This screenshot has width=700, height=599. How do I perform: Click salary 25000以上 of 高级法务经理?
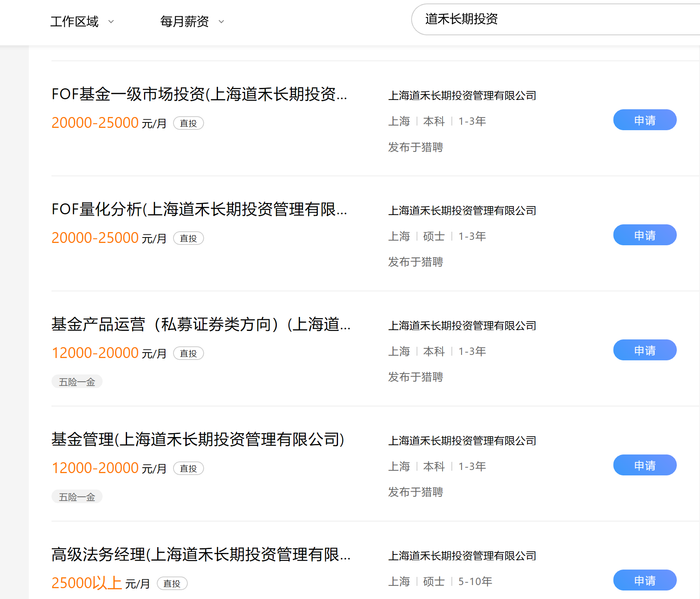point(87,583)
